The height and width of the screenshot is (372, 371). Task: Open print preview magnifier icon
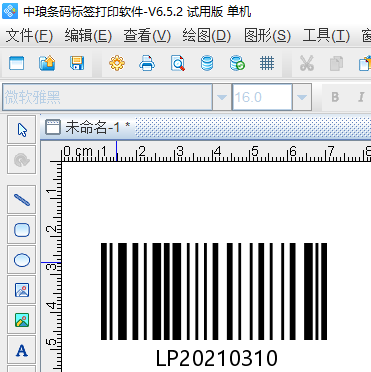pyautogui.click(x=177, y=63)
